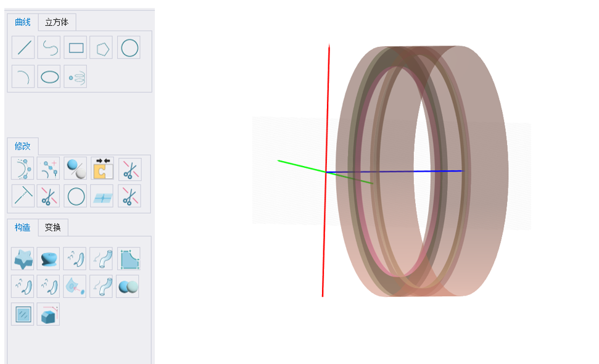Click scissors icon right of split surface icon

(x=130, y=196)
